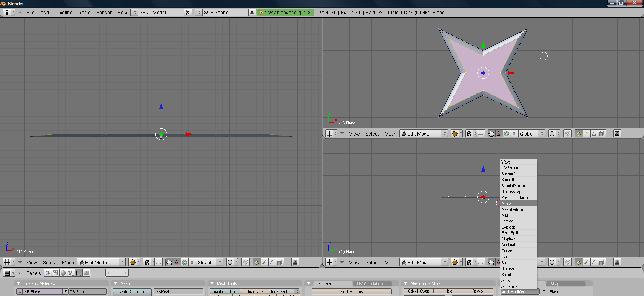Toggle the snap magnet in the top-right viewport header
Viewport: 644px width, 296px height.
click(x=568, y=134)
